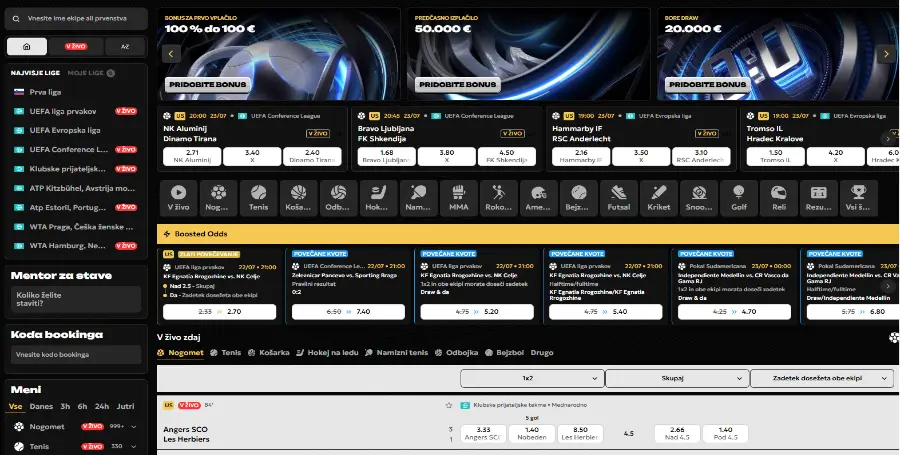Screen dimensions: 900x455
Task: Claim 50.000 € bonus button
Action: click(457, 84)
